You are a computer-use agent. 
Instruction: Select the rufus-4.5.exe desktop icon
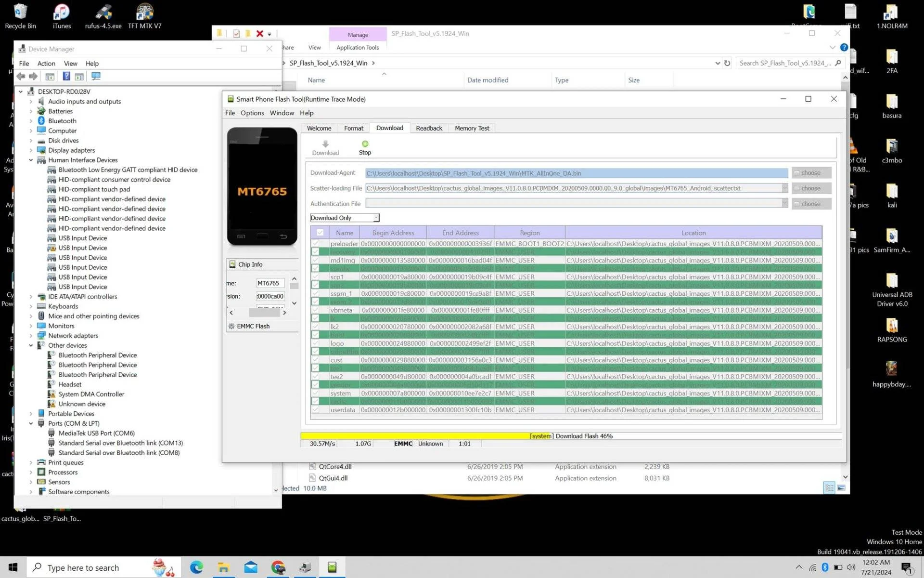pyautogui.click(x=103, y=16)
